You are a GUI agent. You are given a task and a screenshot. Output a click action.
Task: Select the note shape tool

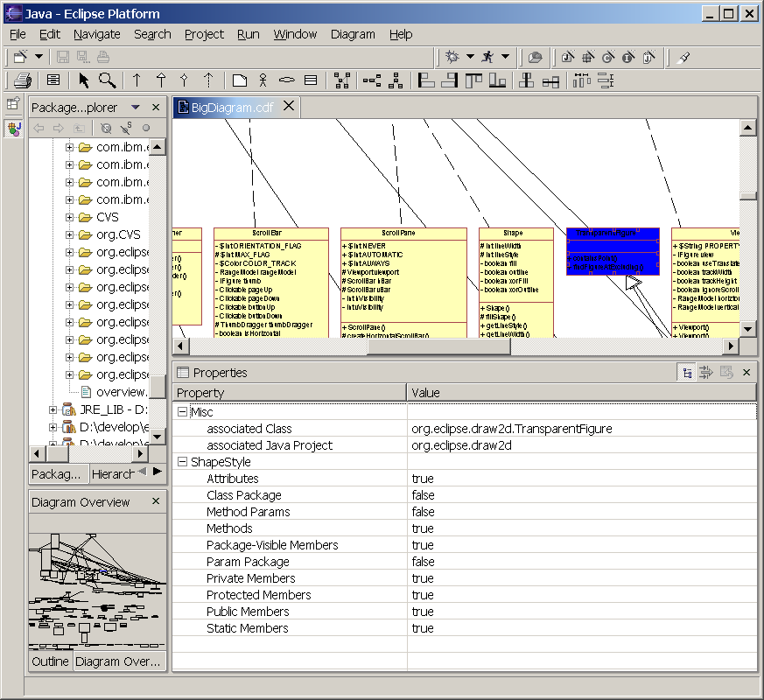tap(240, 80)
